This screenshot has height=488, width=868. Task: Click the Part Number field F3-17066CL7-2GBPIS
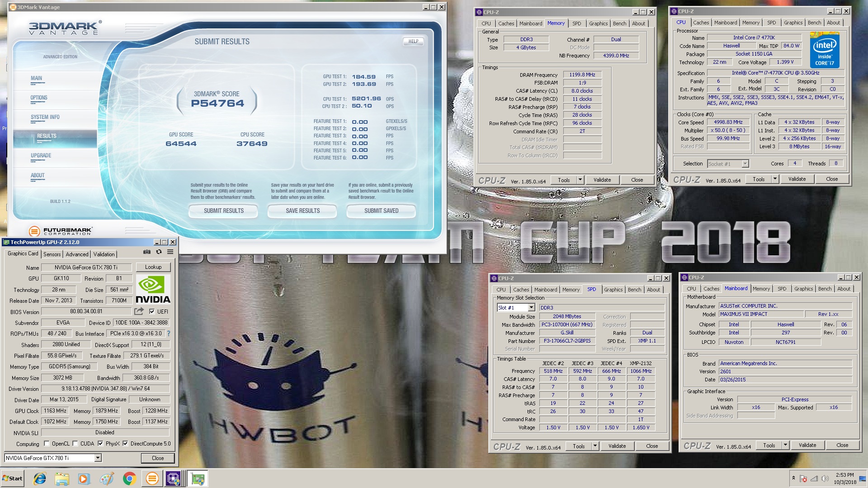pyautogui.click(x=567, y=341)
